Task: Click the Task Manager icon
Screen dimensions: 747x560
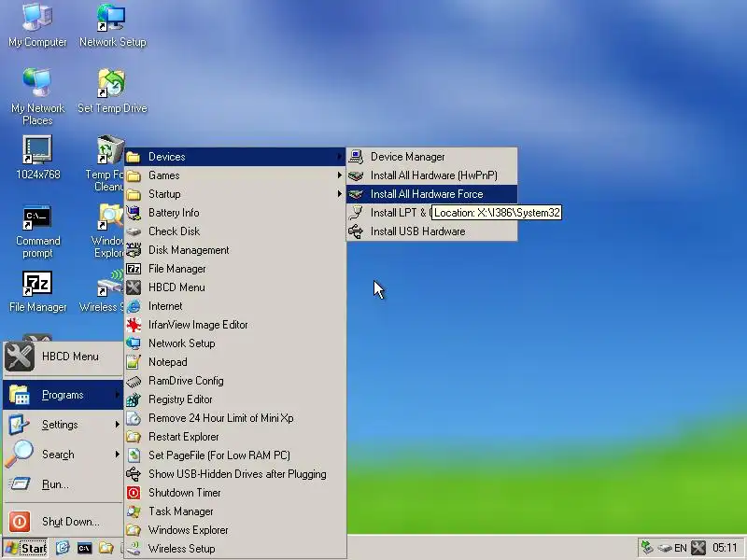Action: pyautogui.click(x=134, y=511)
